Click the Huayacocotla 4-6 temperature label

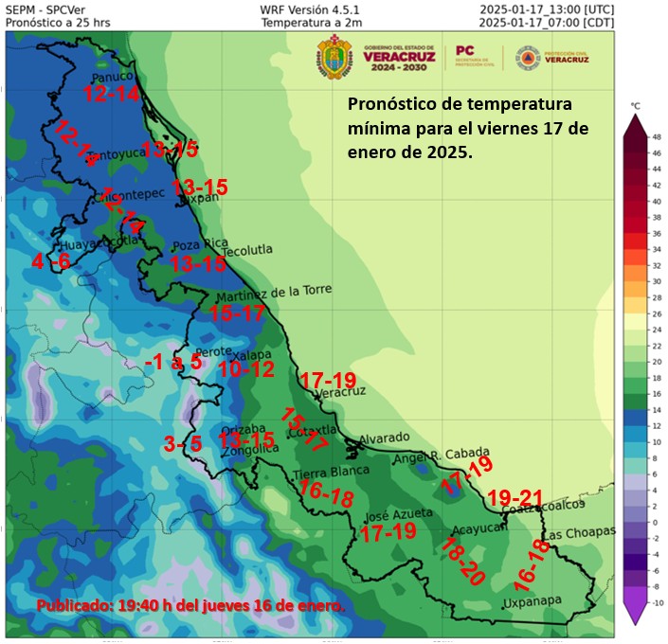pyautogui.click(x=51, y=261)
